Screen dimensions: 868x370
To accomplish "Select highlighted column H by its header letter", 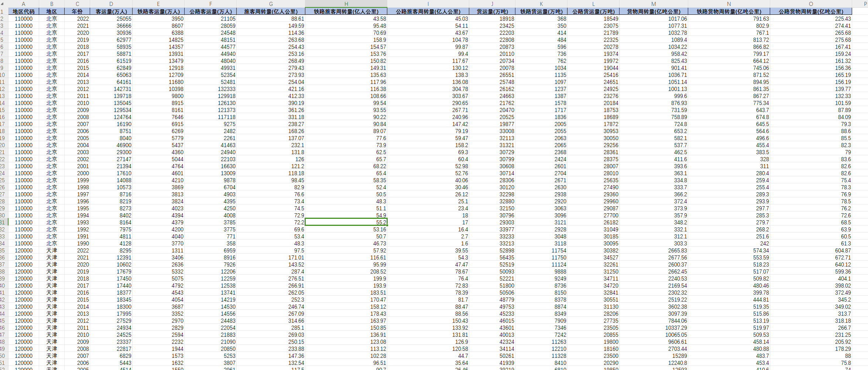I will [346, 4].
